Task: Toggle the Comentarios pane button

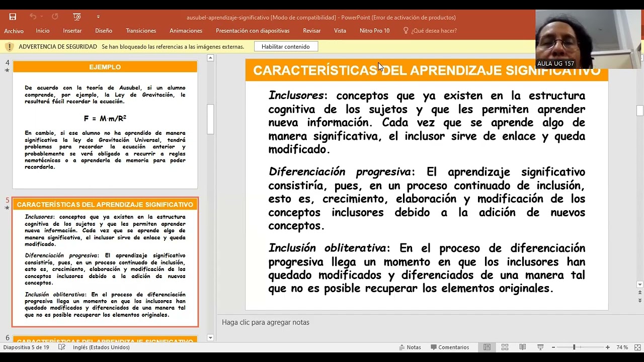Action: [450, 347]
